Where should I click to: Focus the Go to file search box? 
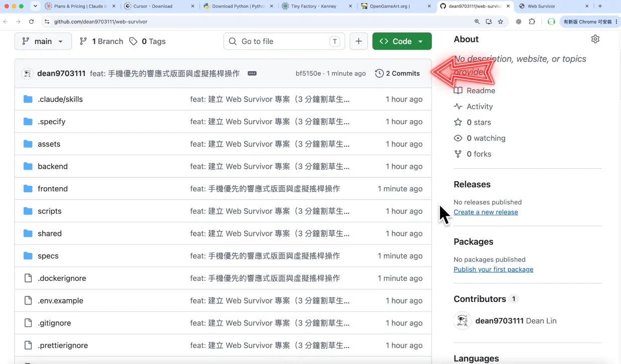[284, 42]
